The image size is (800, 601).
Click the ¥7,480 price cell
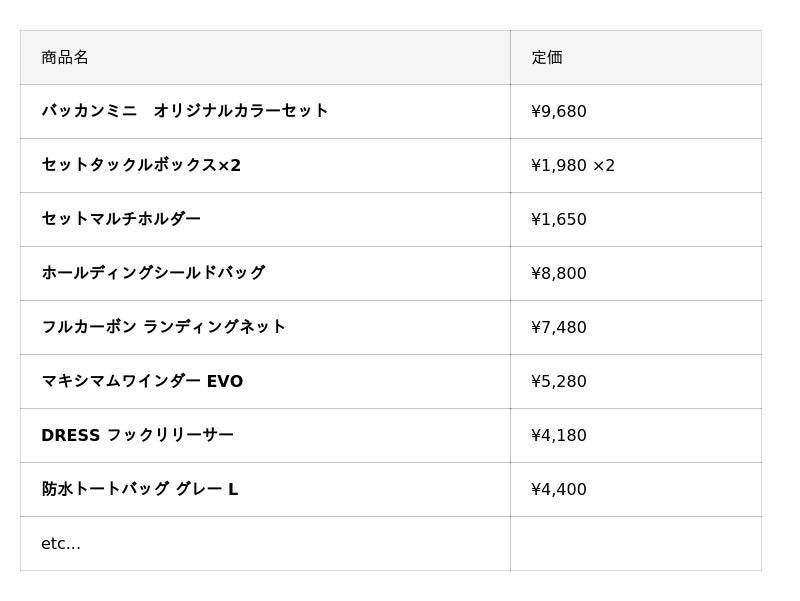point(559,328)
